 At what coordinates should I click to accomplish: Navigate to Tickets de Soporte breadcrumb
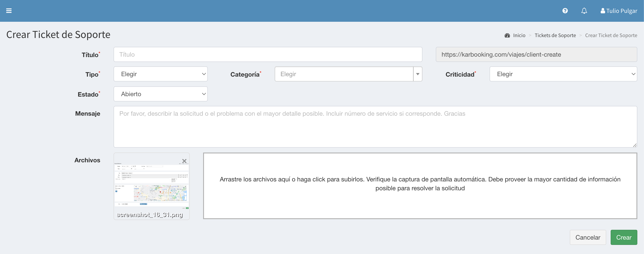[x=555, y=36]
